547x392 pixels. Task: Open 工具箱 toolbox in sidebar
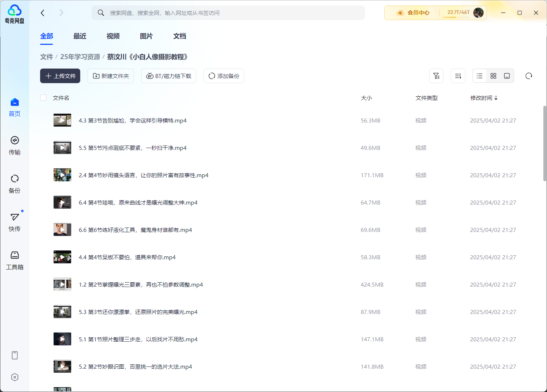pos(15,260)
